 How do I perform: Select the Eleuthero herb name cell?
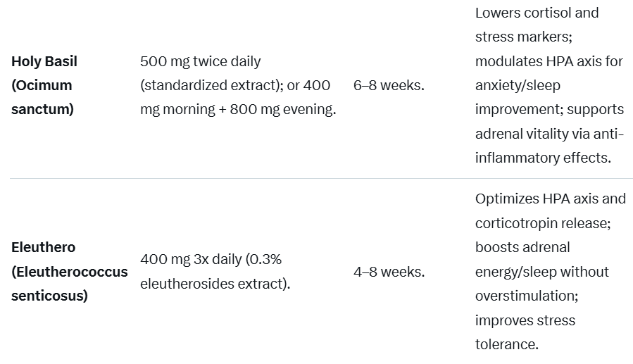(70, 272)
